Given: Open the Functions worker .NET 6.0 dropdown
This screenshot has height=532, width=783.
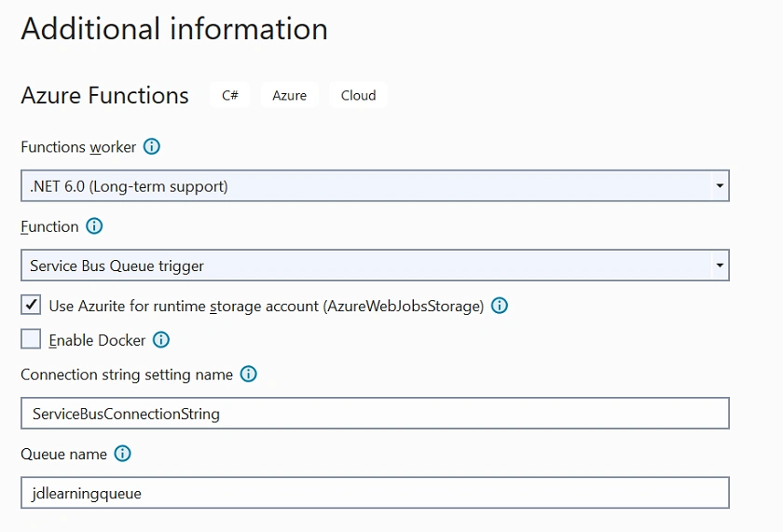Looking at the screenshot, I should [375, 185].
